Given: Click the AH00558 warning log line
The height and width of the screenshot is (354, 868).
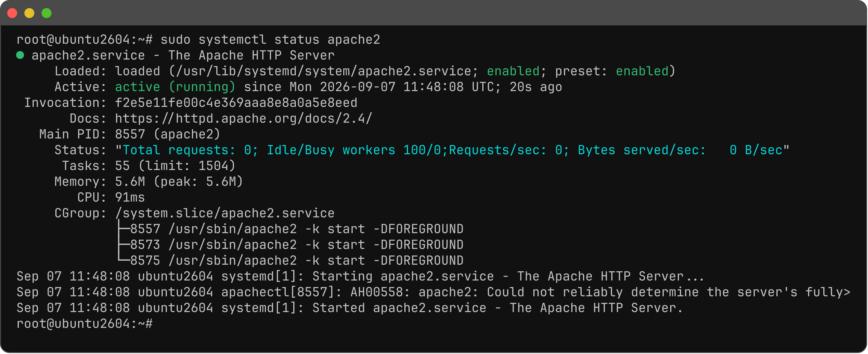Looking at the screenshot, I should 433,292.
